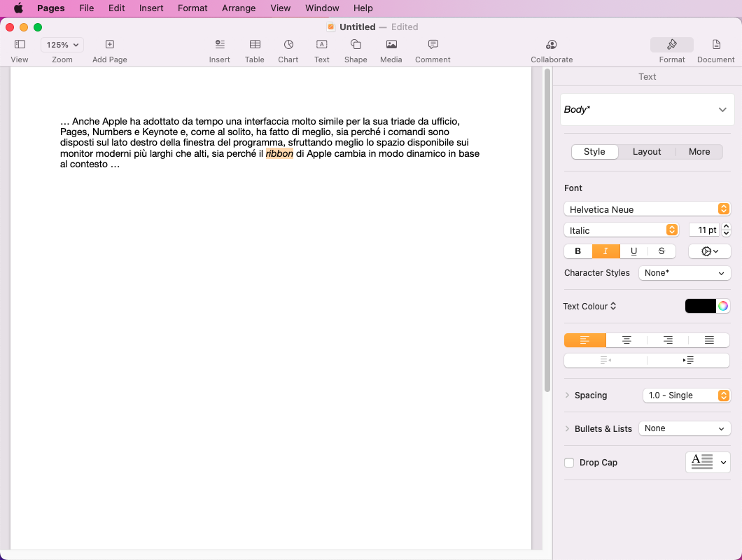Open the Chart insertion tool
This screenshot has width=742, height=560.
[x=288, y=45]
